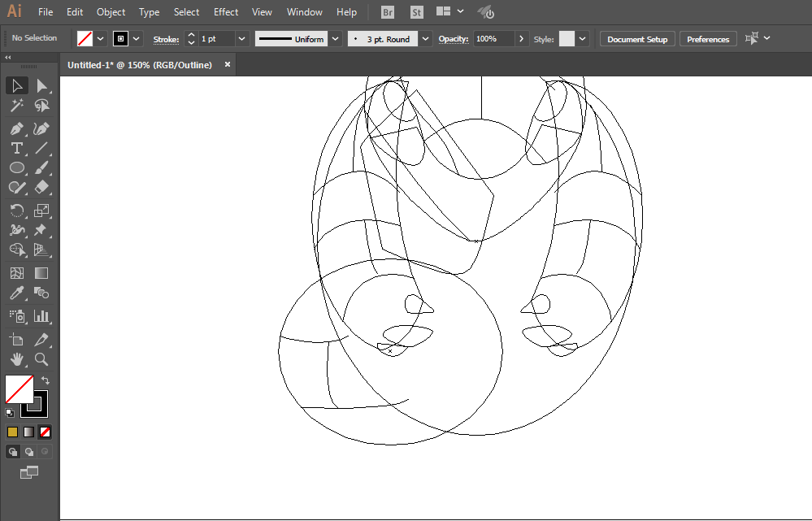Expand the align options dropdown arrow
The height and width of the screenshot is (521, 812).
767,38
